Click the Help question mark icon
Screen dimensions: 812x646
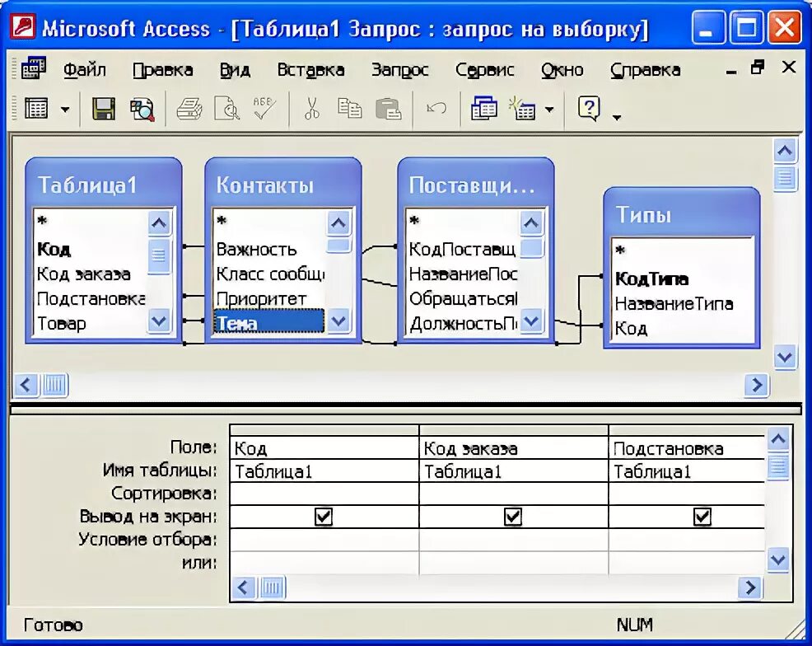pos(589,108)
